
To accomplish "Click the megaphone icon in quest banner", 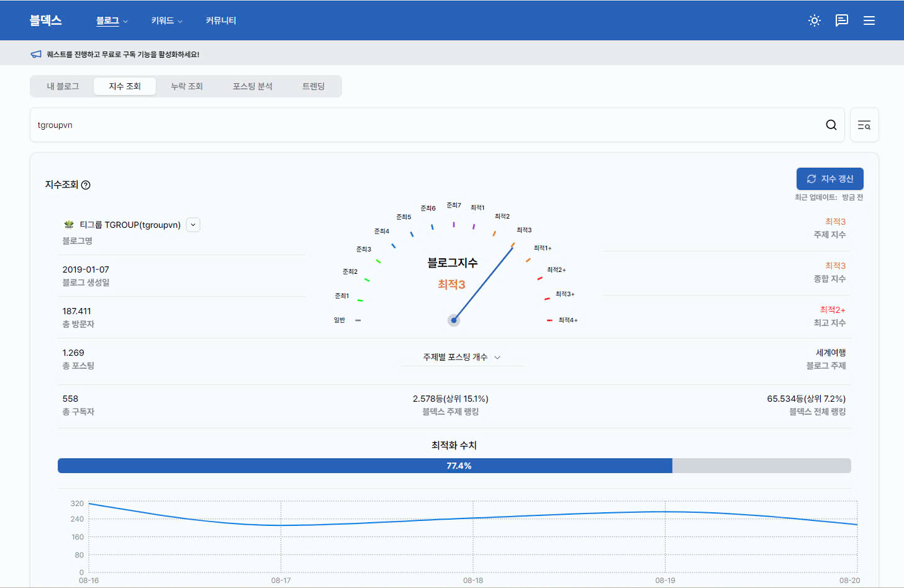I will [x=36, y=54].
